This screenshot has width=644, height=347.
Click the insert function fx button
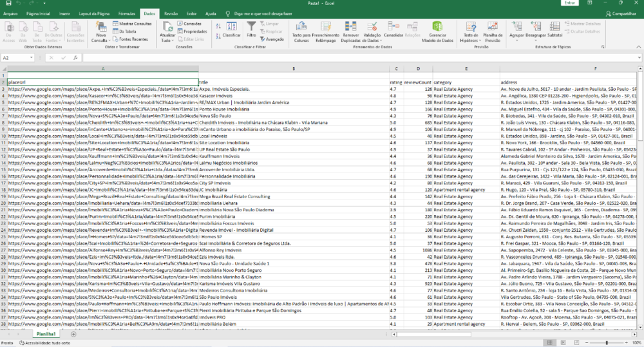pos(75,58)
